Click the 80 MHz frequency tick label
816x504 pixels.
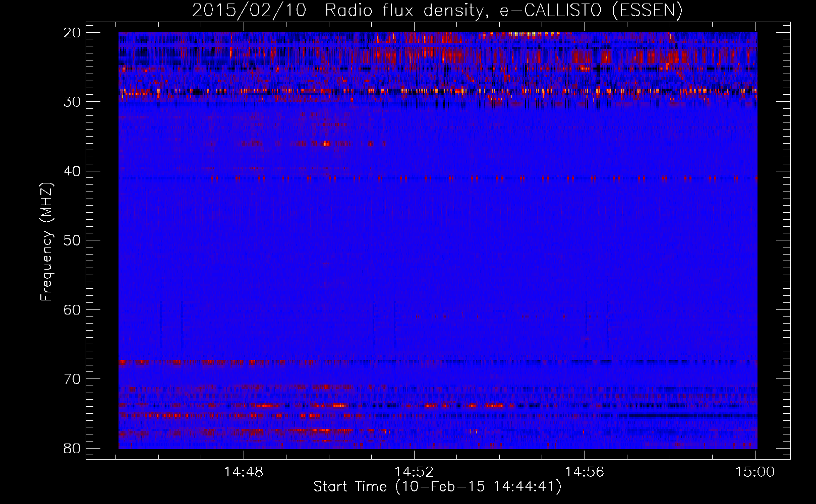[73, 449]
